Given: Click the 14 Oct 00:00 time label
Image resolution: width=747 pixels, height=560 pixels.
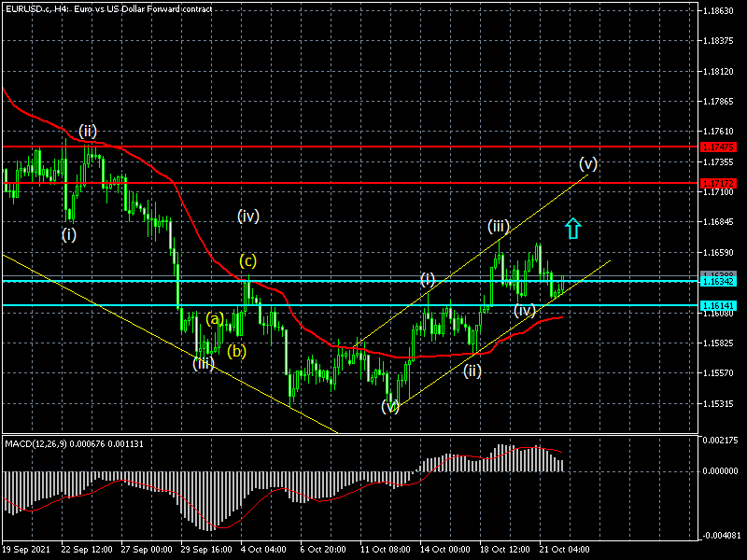Looking at the screenshot, I should pyautogui.click(x=446, y=550).
